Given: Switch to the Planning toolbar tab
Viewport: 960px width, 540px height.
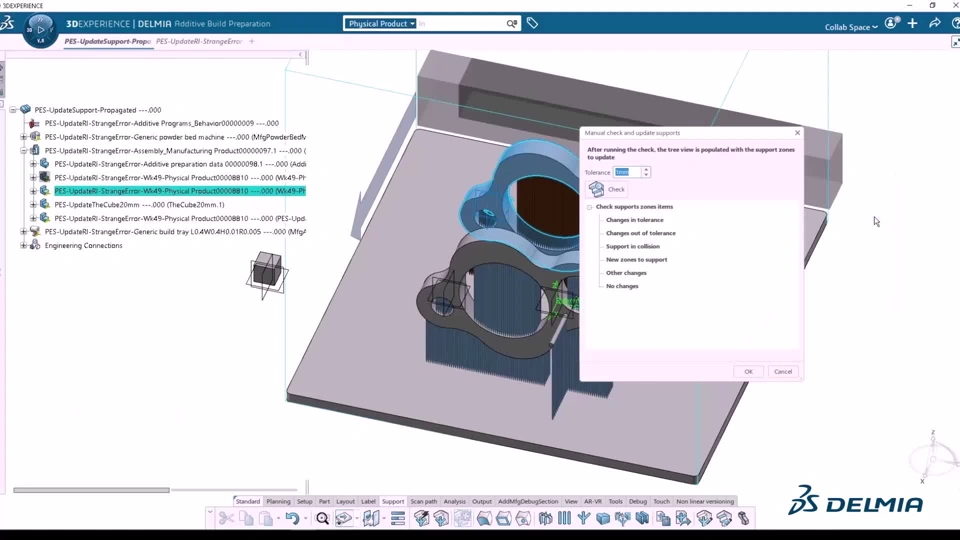Looking at the screenshot, I should pos(278,501).
